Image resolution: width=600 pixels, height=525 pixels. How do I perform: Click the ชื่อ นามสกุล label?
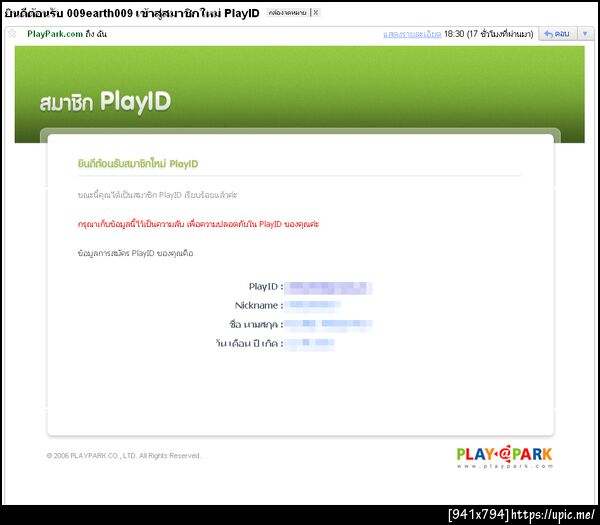[x=256, y=324]
